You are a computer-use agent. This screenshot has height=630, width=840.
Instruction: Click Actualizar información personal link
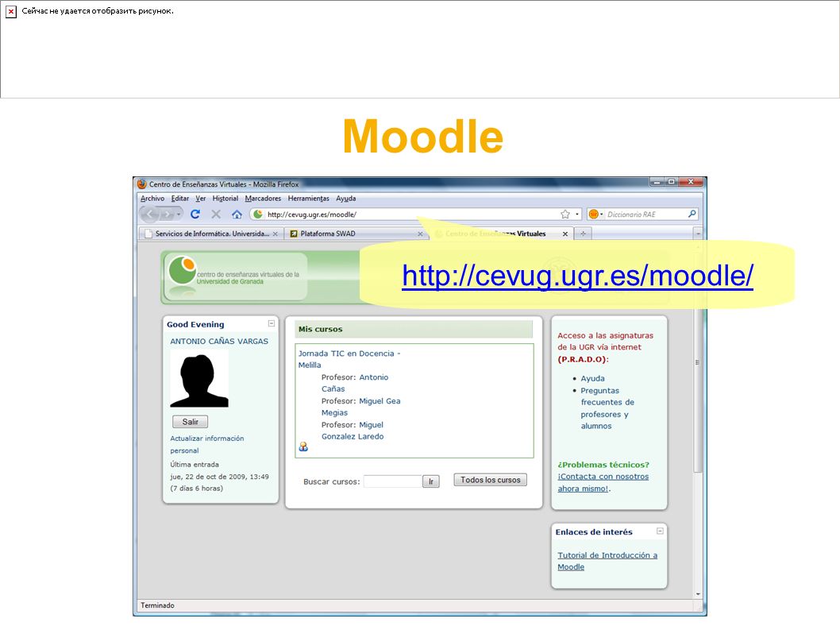(206, 444)
